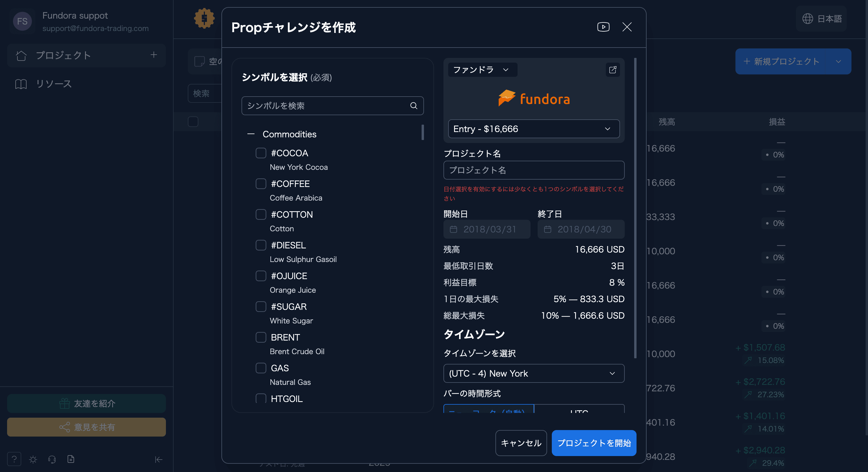The height and width of the screenshot is (472, 868).
Task: Check the #COCOA symbol checkbox
Action: click(x=261, y=153)
